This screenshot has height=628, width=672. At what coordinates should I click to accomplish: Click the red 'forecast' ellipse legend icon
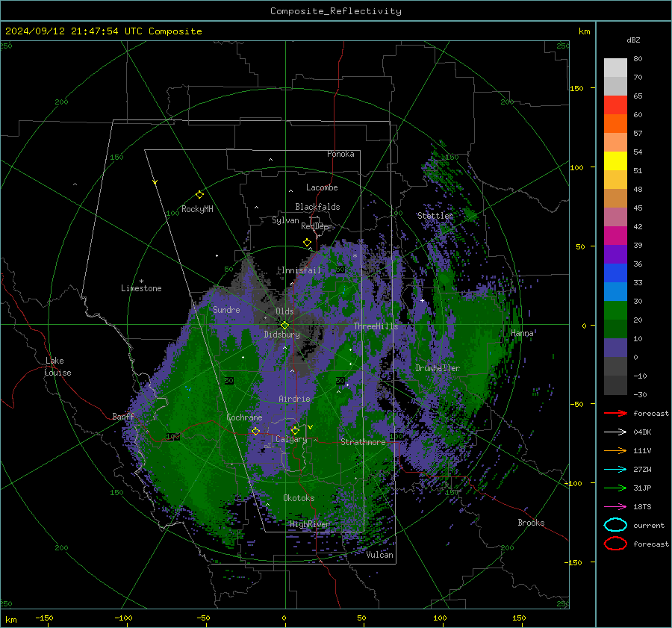click(615, 544)
